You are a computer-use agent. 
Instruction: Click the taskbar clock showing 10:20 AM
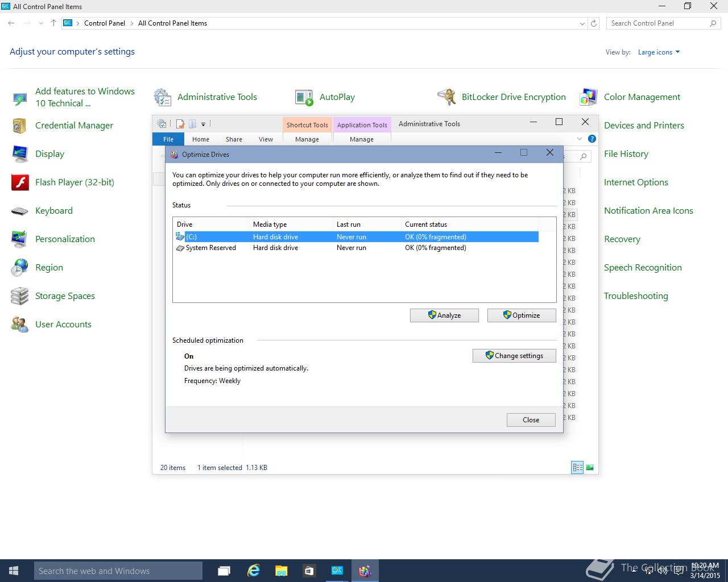pyautogui.click(x=705, y=571)
